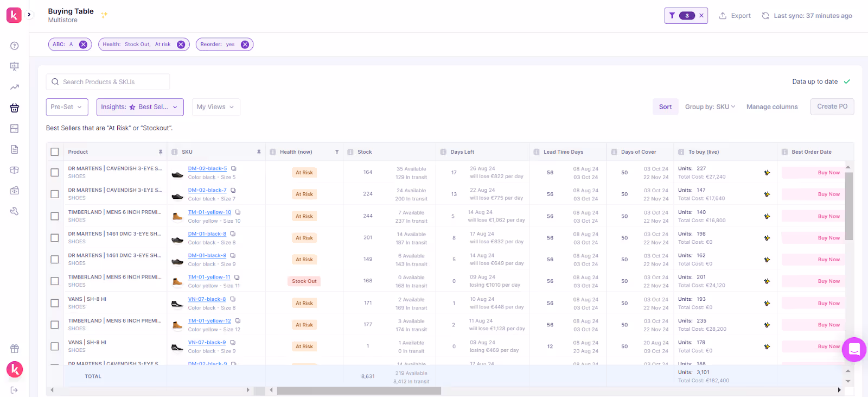Select the checkbox for DM-02-black-5 row
This screenshot has width=868, height=397.
55,173
